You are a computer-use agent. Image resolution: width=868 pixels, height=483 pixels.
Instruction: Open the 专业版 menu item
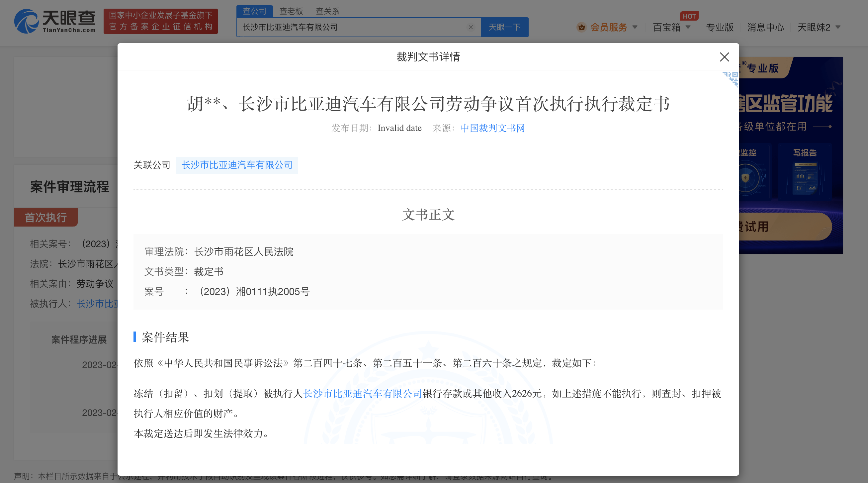pos(720,27)
